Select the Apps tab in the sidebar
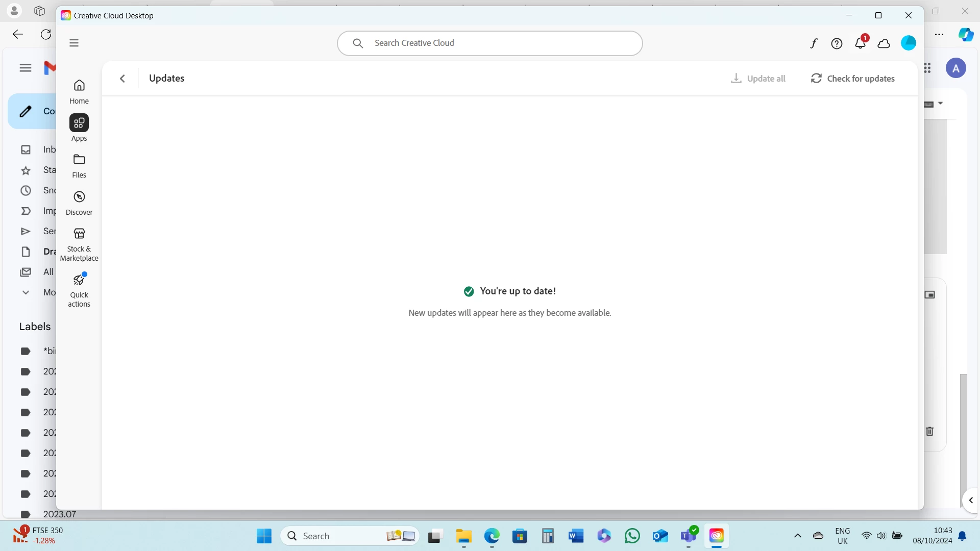This screenshot has height=551, width=980. (79, 128)
